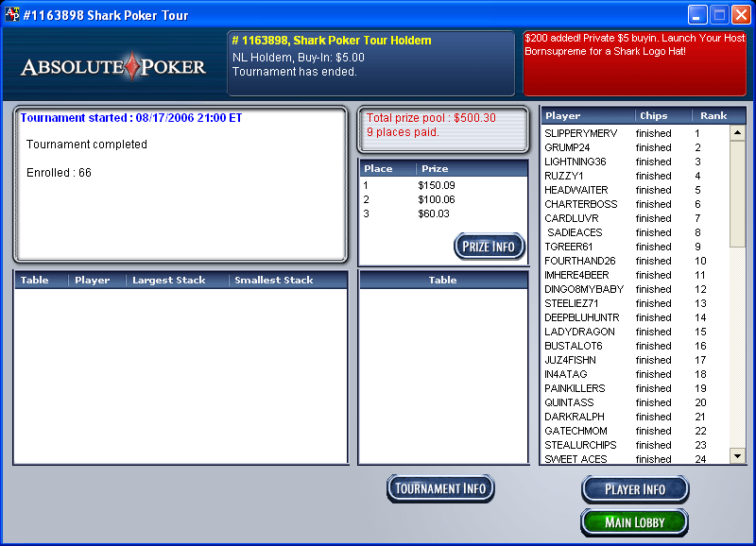Select player DEEPBLUHUNTR
Image resolution: width=756 pixels, height=546 pixels.
tap(635, 317)
